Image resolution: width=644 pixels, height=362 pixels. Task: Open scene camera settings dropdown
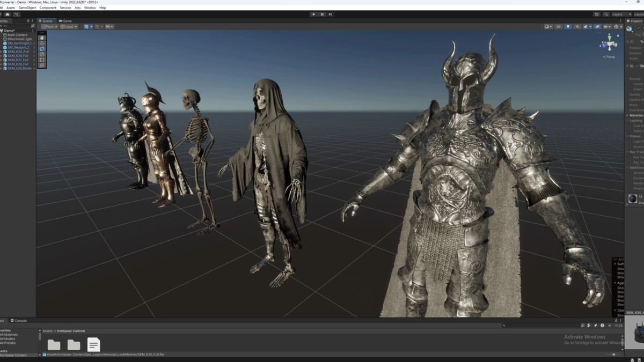point(608,26)
